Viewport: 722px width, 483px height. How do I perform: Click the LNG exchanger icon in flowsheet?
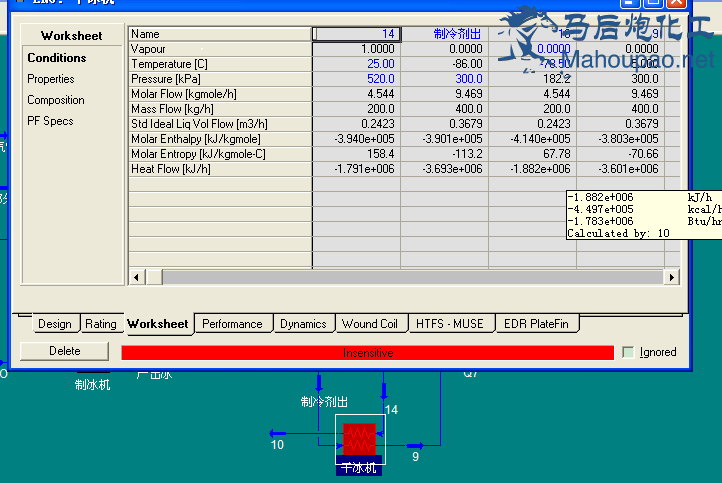tap(359, 438)
